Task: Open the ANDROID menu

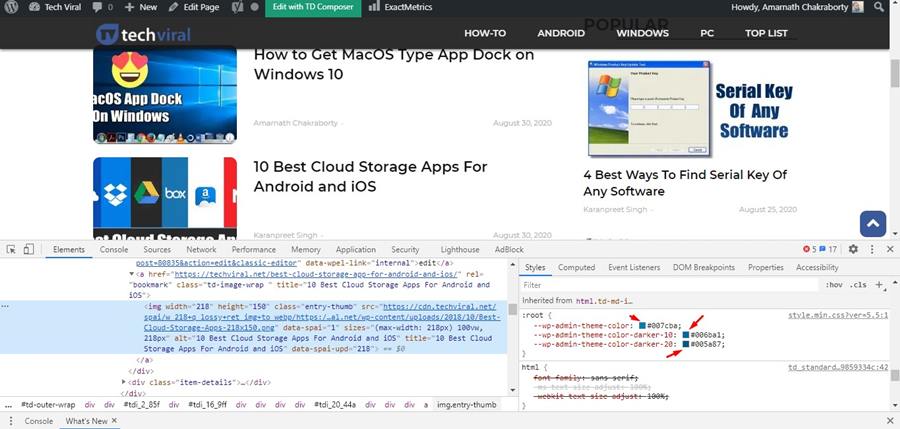Action: 561,33
